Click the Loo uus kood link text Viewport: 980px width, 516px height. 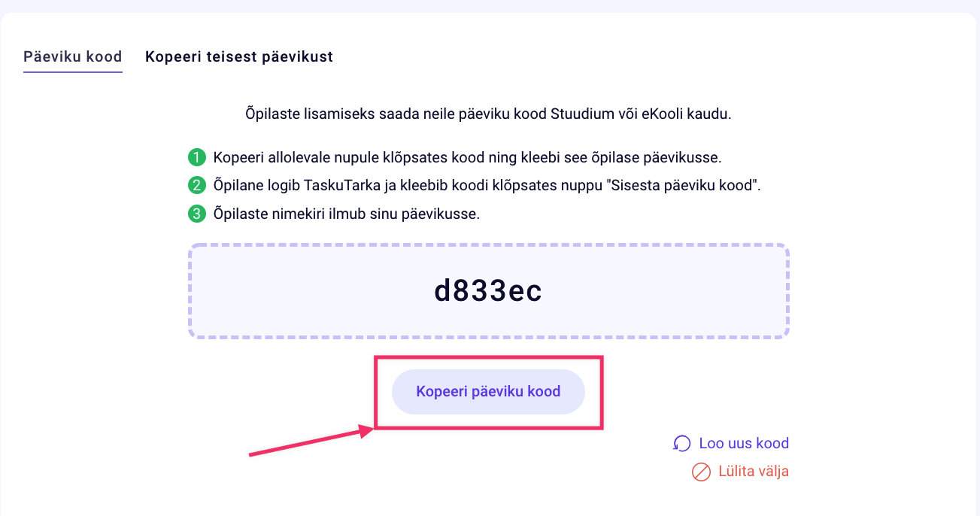(744, 443)
